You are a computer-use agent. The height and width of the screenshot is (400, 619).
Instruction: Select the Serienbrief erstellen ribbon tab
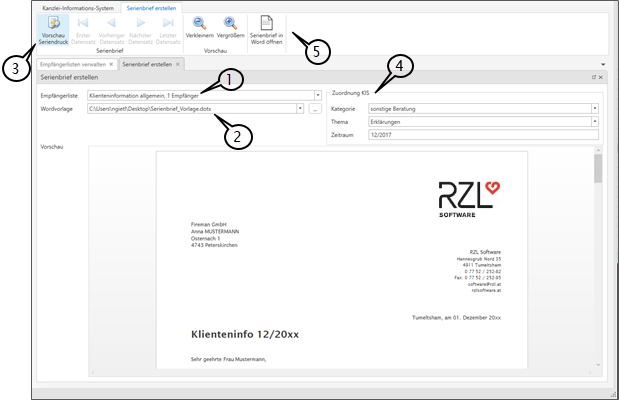tap(152, 5)
